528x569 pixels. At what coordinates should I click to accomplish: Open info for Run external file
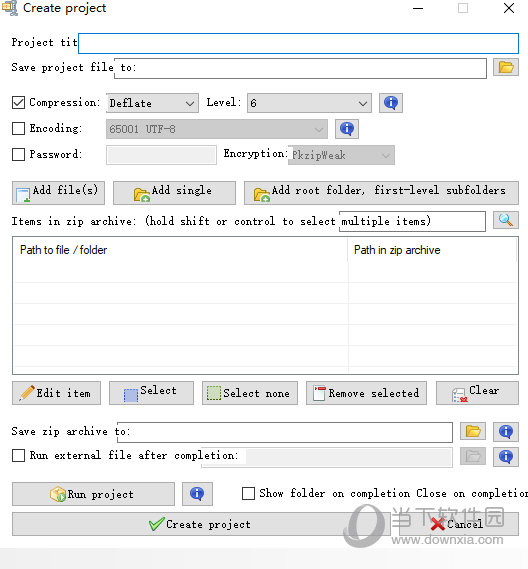[506, 456]
